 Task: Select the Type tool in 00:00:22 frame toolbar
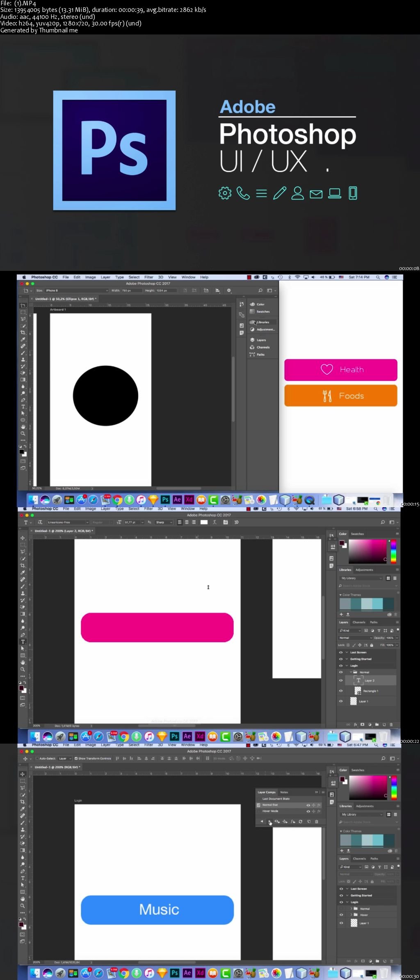click(x=23, y=642)
